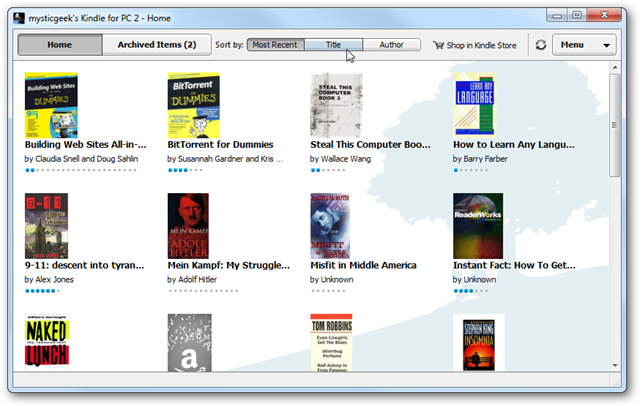Image resolution: width=640 pixels, height=406 pixels.
Task: Click title 'Mein Kampf: My Struggle...'
Action: (x=229, y=265)
